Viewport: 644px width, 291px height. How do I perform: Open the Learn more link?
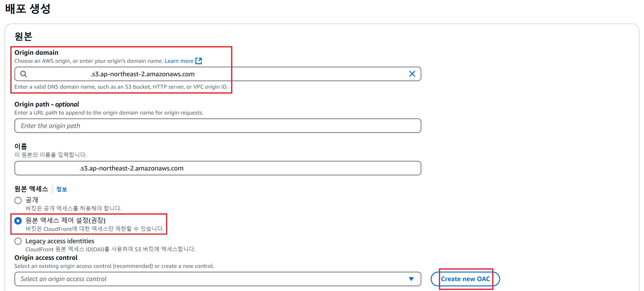pos(179,61)
